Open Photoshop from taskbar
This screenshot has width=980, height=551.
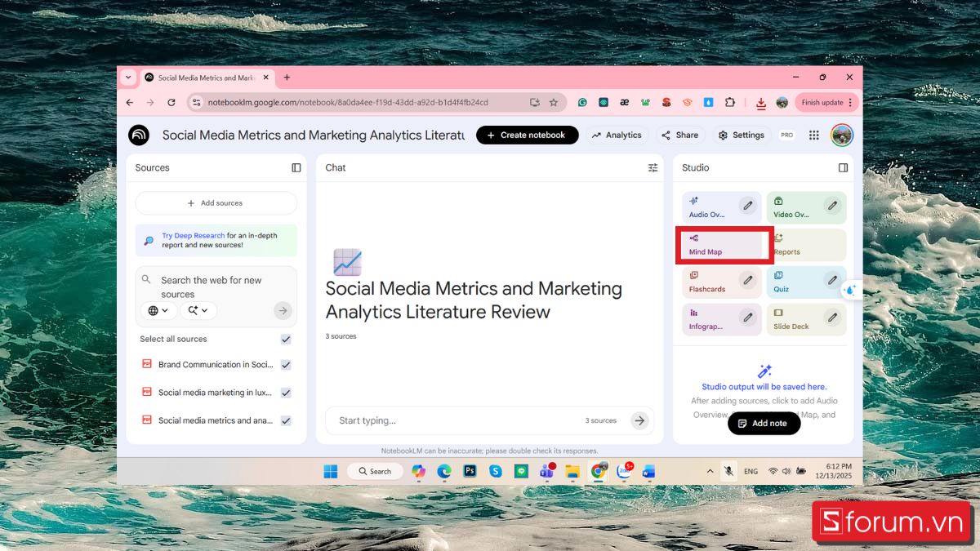(470, 471)
